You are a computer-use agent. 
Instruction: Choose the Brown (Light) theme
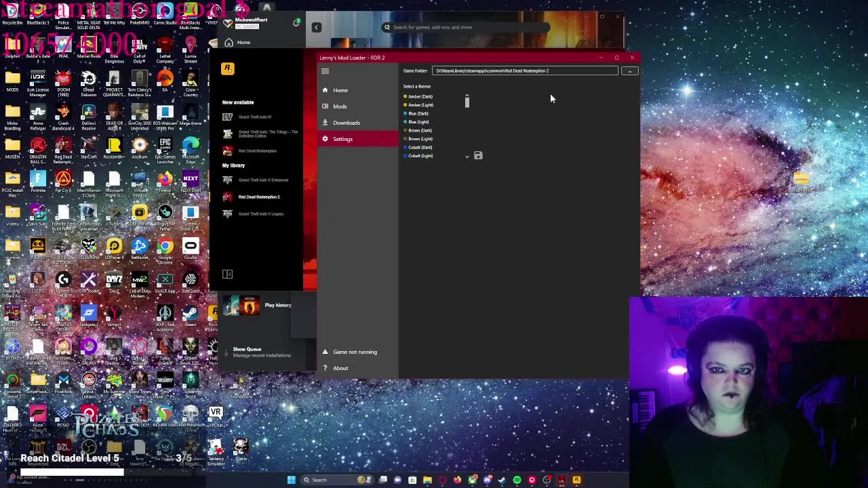pos(420,139)
